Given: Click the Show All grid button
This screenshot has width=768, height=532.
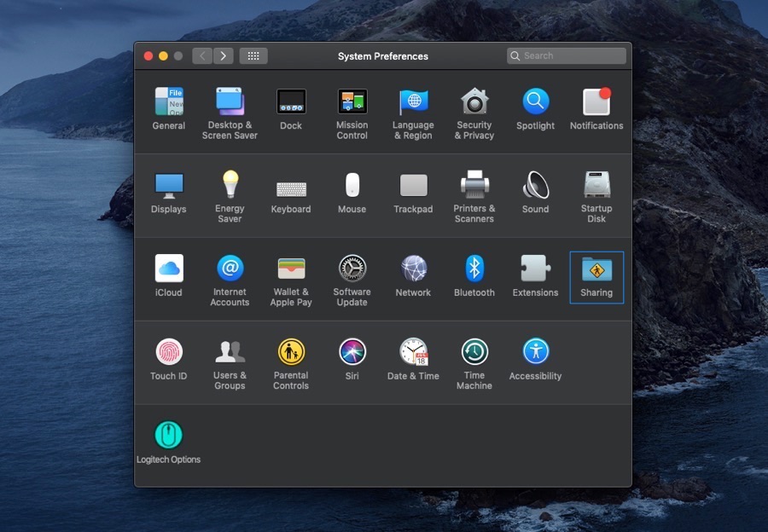Looking at the screenshot, I should tap(253, 55).
